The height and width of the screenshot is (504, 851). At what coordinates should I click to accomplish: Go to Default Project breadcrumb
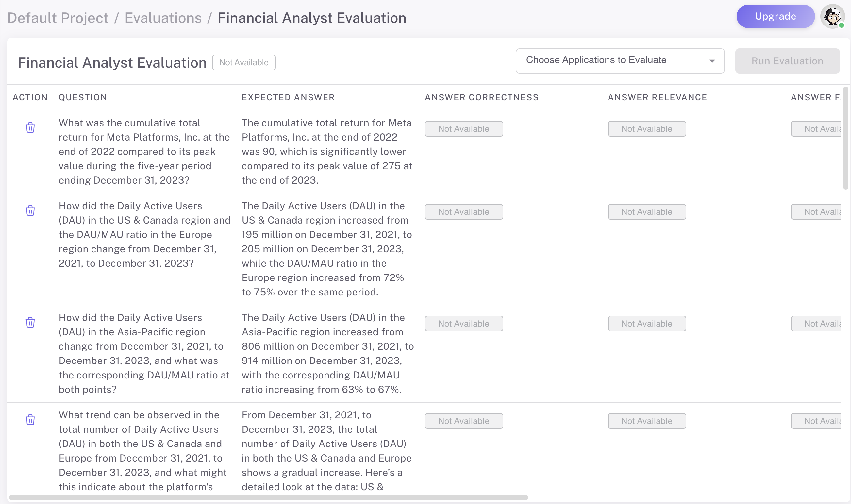click(x=58, y=18)
